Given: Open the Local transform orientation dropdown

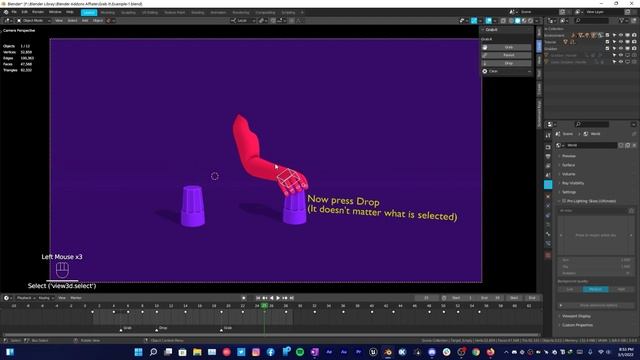Looking at the screenshot, I should tap(242, 20).
